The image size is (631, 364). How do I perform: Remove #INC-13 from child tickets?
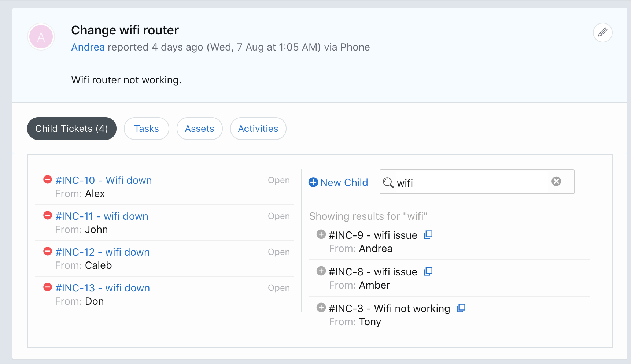pyautogui.click(x=47, y=287)
